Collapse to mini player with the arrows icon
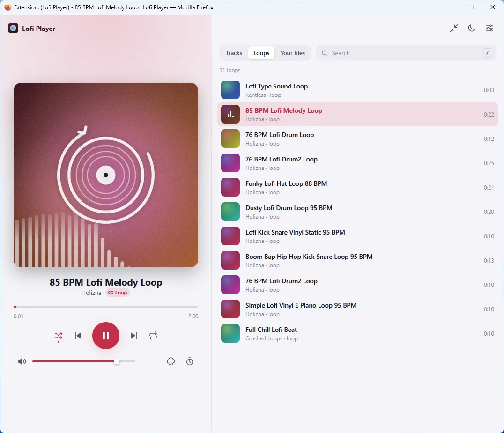This screenshot has width=504, height=433. pos(454,28)
